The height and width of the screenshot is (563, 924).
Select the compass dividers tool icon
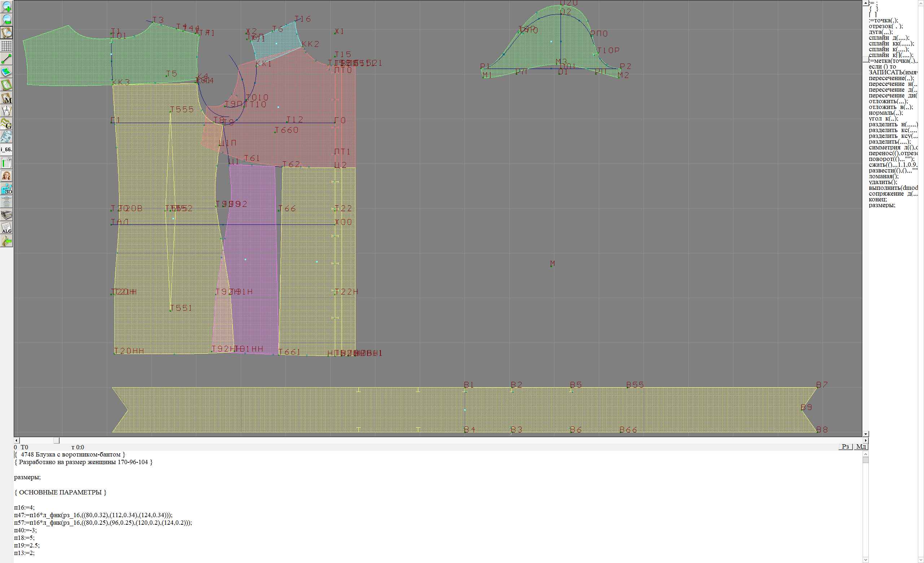point(6,111)
